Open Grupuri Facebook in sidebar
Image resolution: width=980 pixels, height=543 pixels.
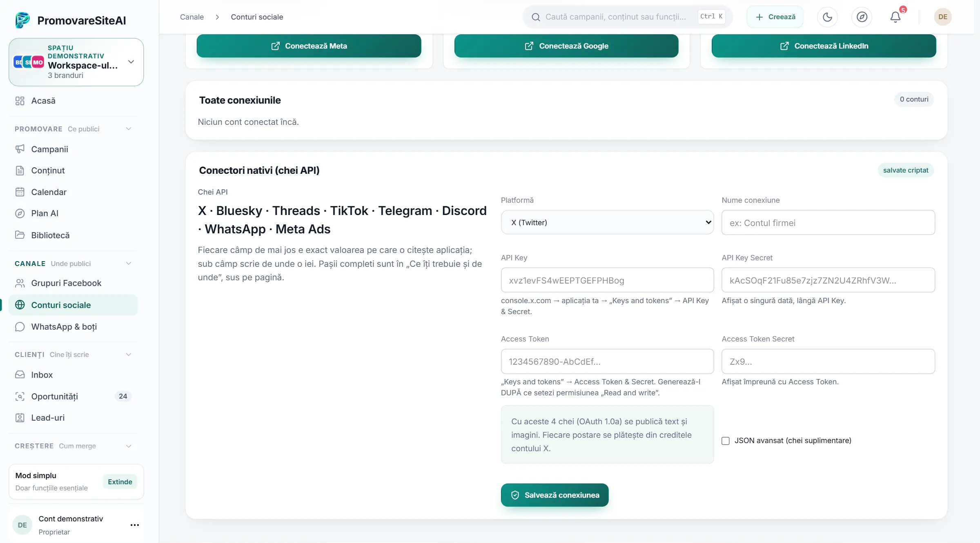[x=73, y=283]
